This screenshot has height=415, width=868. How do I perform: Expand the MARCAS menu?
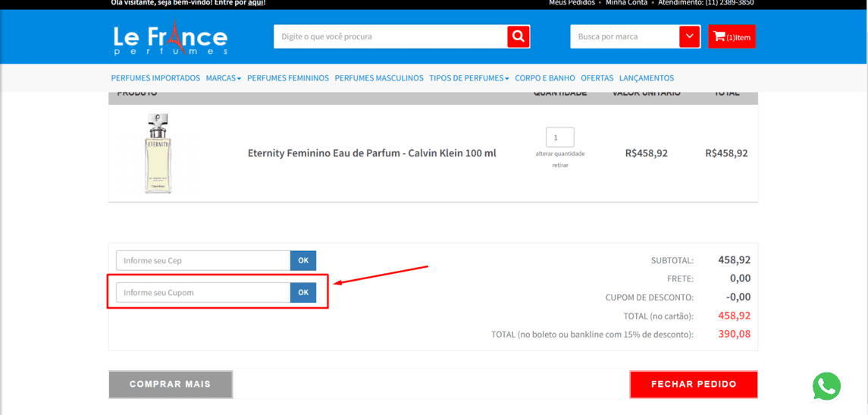(224, 78)
